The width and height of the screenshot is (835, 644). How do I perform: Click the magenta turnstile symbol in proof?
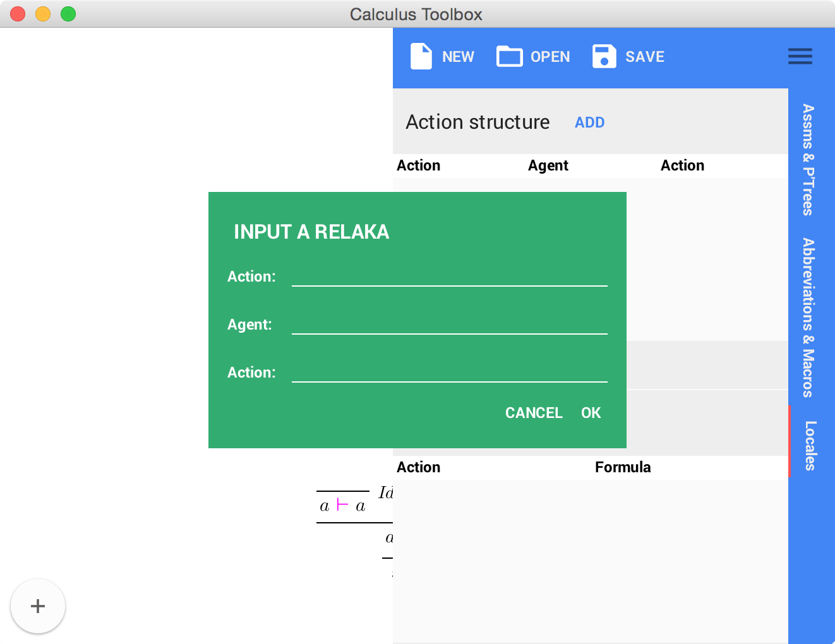coord(342,504)
